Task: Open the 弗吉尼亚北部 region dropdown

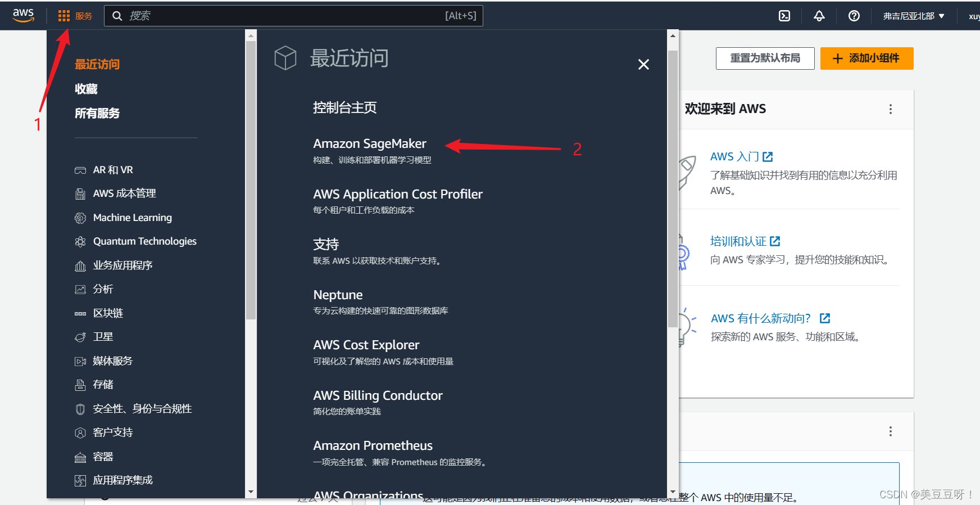Action: [914, 16]
